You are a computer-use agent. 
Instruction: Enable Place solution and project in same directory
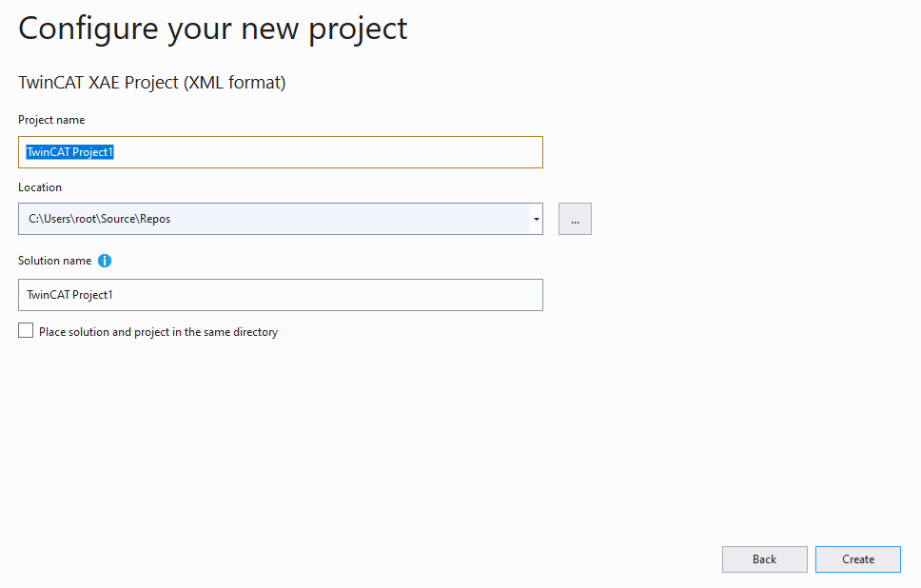click(26, 331)
